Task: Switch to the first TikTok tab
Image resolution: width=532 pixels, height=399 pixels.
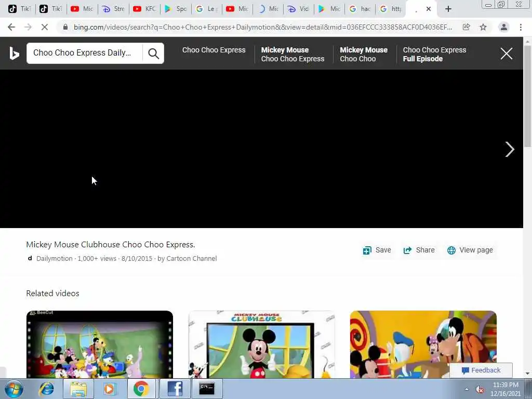Action: [x=19, y=9]
